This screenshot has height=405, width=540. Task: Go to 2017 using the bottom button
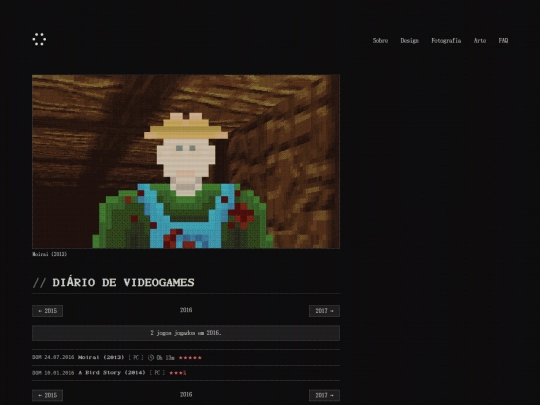pos(324,395)
